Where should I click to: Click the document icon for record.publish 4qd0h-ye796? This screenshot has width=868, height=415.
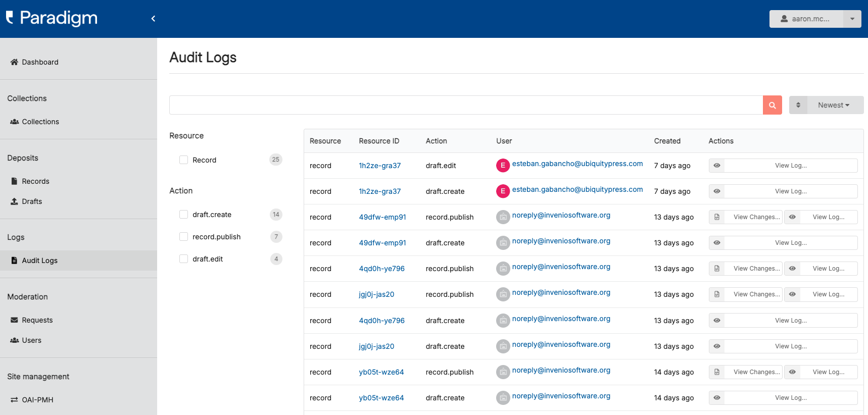coord(716,269)
